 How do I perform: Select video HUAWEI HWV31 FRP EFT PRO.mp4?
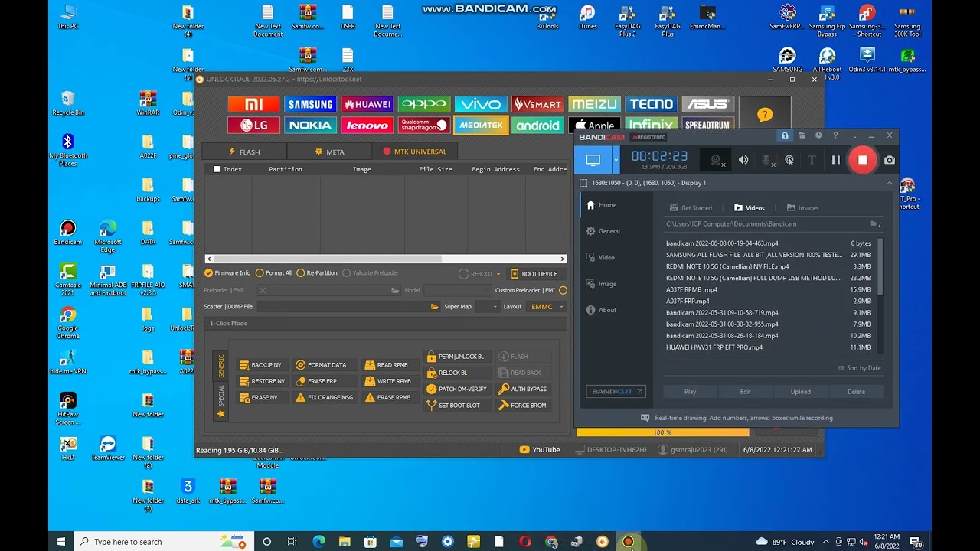(769, 347)
